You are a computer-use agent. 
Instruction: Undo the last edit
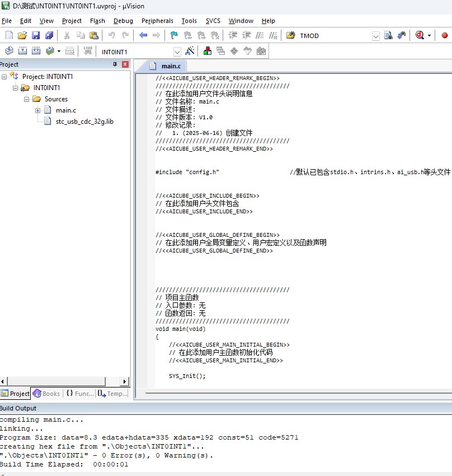point(111,35)
